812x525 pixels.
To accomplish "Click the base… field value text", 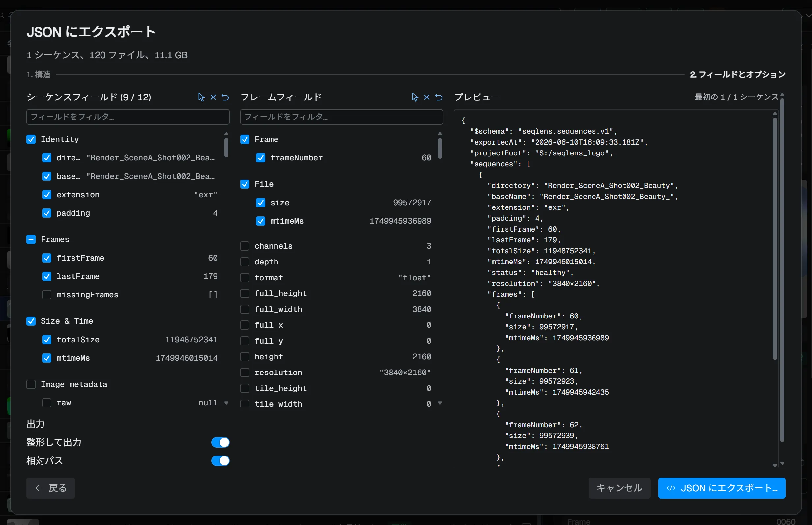I will pyautogui.click(x=150, y=176).
